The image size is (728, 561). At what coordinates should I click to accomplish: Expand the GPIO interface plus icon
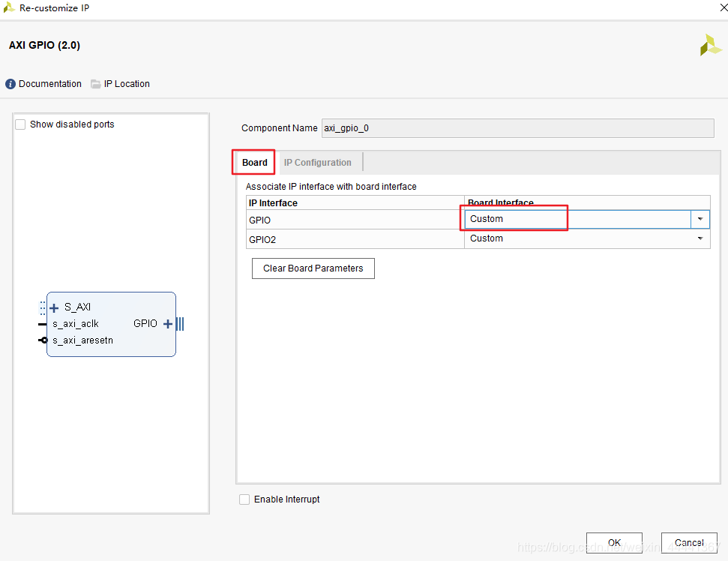click(168, 324)
